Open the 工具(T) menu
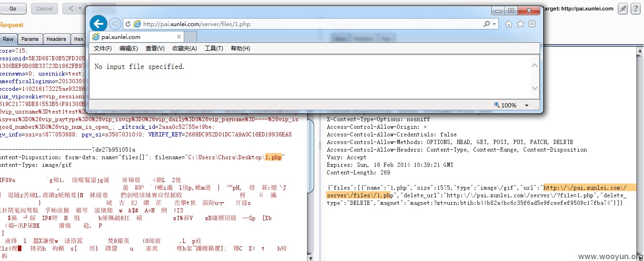The image size is (644, 261). 214,48
